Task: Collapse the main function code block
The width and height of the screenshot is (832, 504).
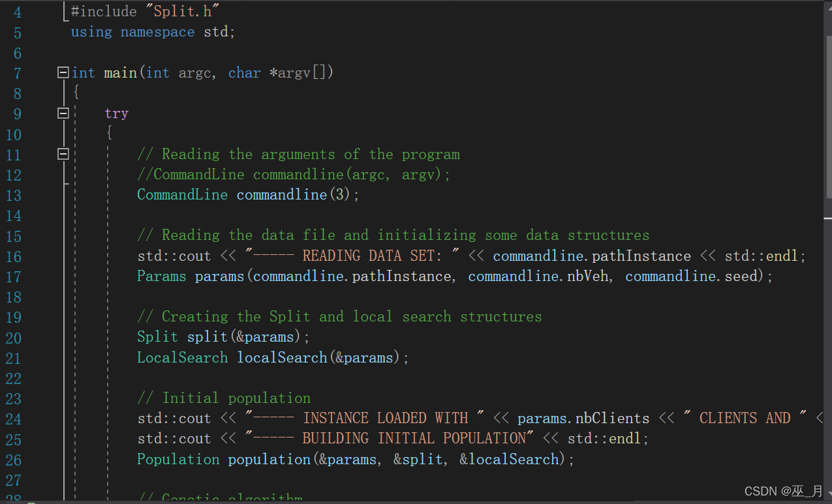Action: (x=62, y=73)
